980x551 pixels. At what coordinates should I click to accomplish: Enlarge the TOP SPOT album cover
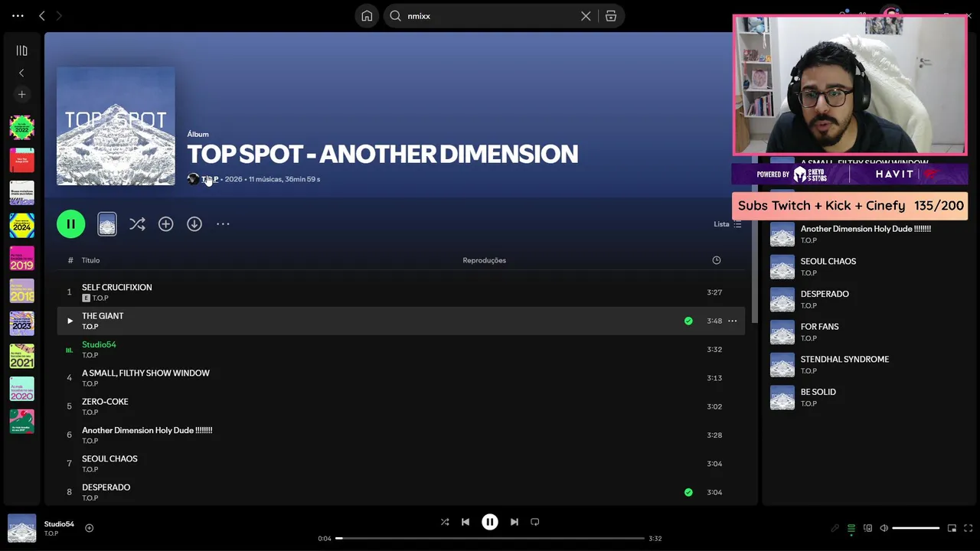[x=116, y=126]
